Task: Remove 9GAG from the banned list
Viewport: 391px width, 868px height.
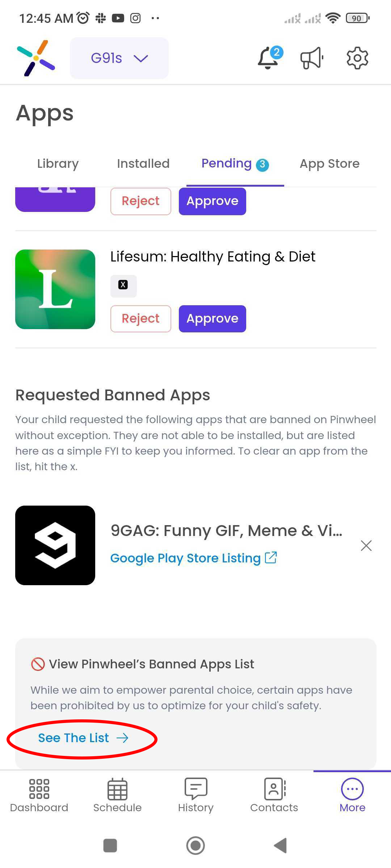Action: point(366,545)
